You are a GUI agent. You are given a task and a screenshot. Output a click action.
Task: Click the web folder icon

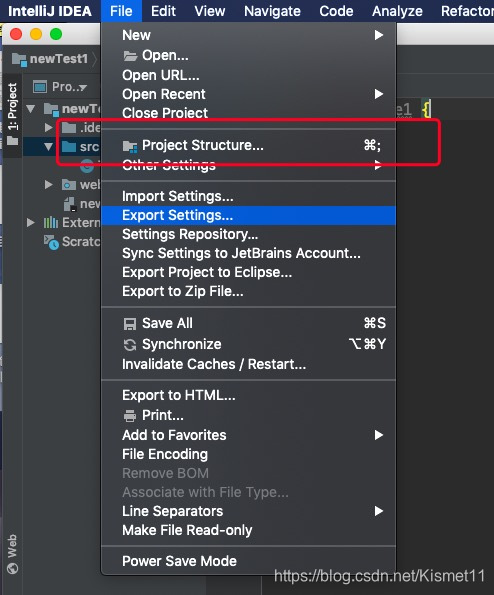pos(69,185)
